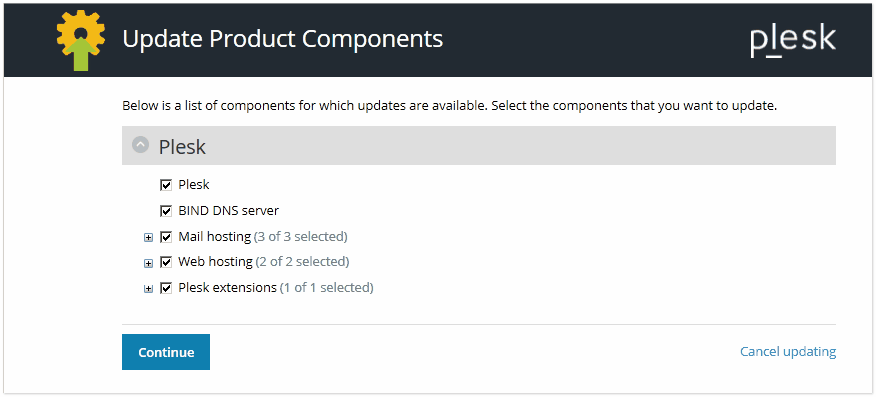Expand the Mail hosting tree node

pos(148,238)
